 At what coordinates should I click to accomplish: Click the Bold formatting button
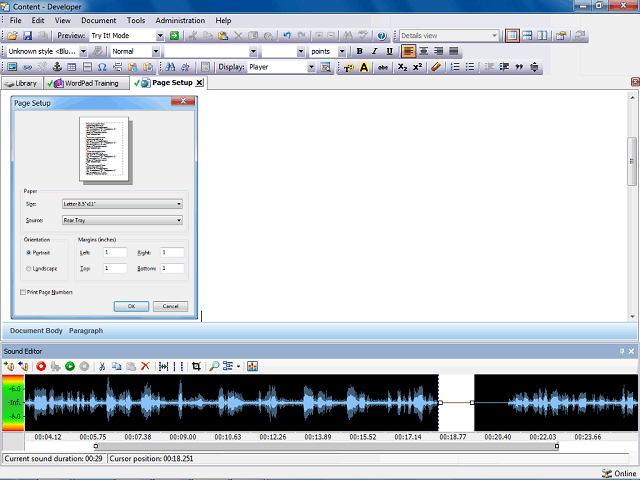[359, 51]
